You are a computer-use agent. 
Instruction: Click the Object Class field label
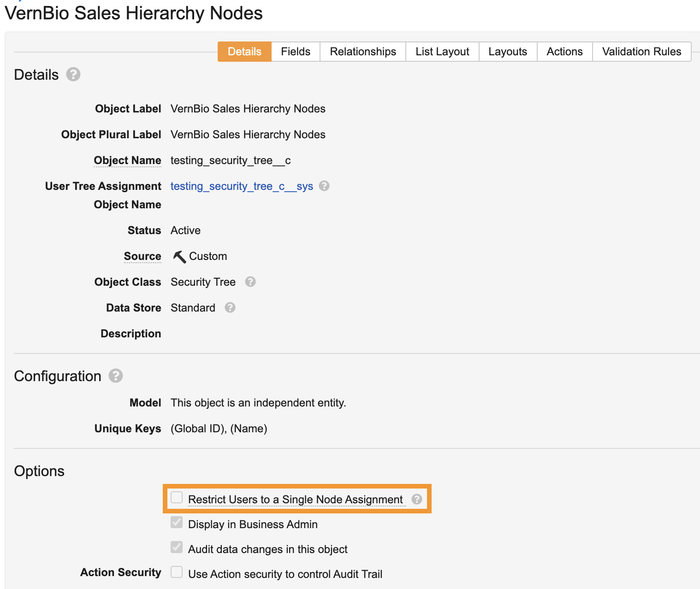pos(128,282)
